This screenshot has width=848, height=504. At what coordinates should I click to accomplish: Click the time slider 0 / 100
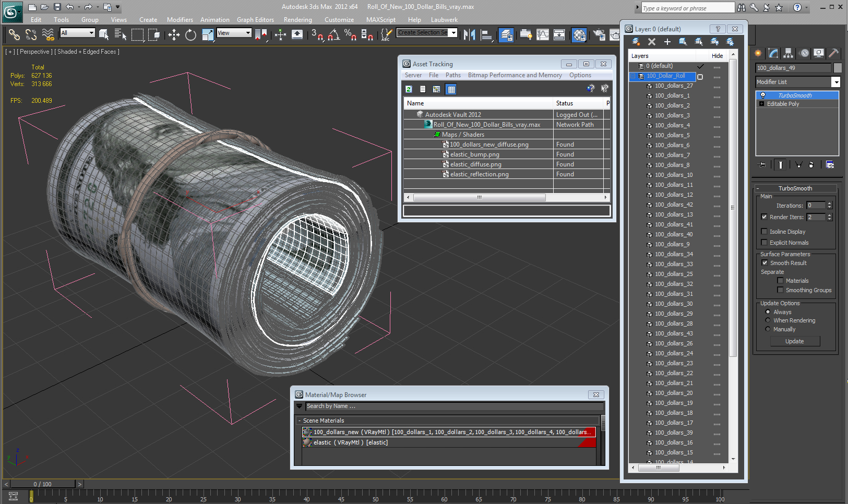coord(43,484)
